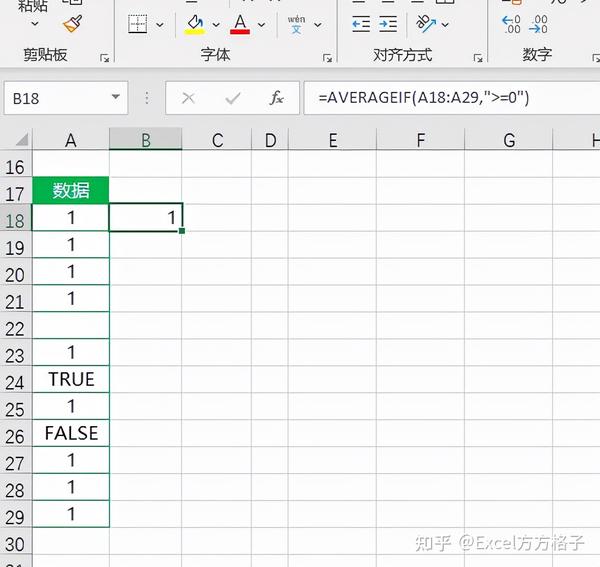Image resolution: width=600 pixels, height=567 pixels.
Task: Click the green 数据 header cell
Action: click(x=71, y=190)
